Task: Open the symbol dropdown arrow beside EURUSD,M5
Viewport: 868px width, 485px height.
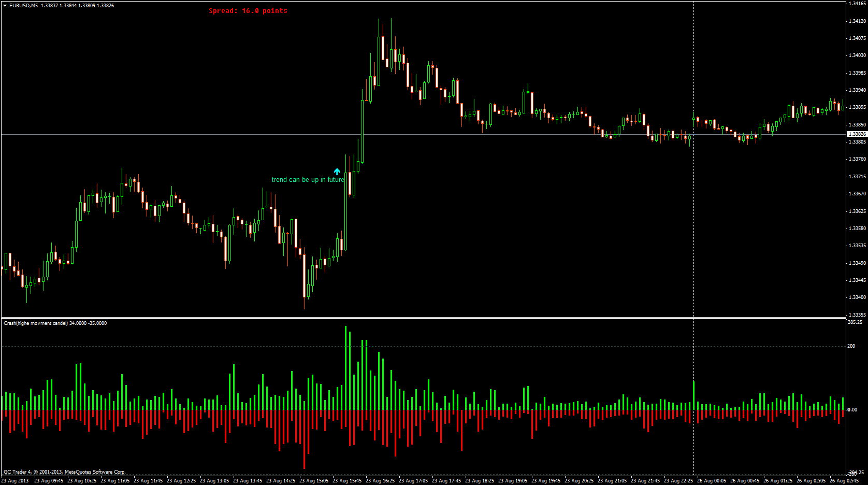Action: tap(4, 5)
